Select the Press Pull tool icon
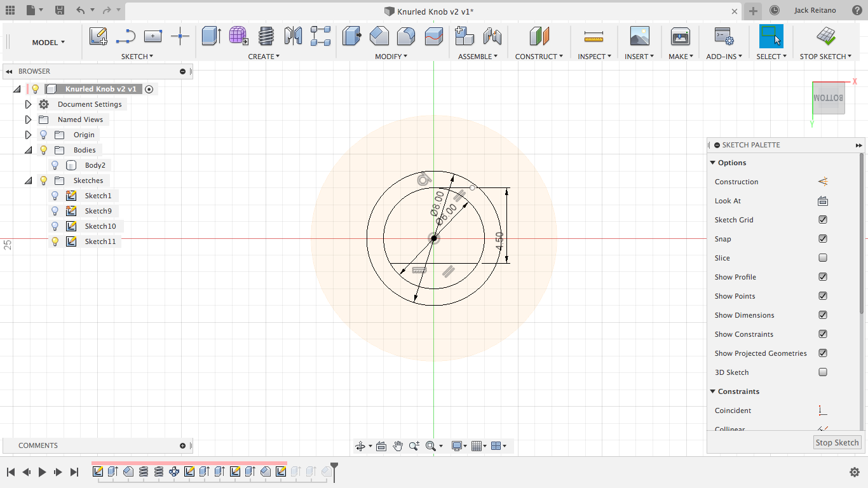The height and width of the screenshot is (488, 868). pyautogui.click(x=351, y=36)
